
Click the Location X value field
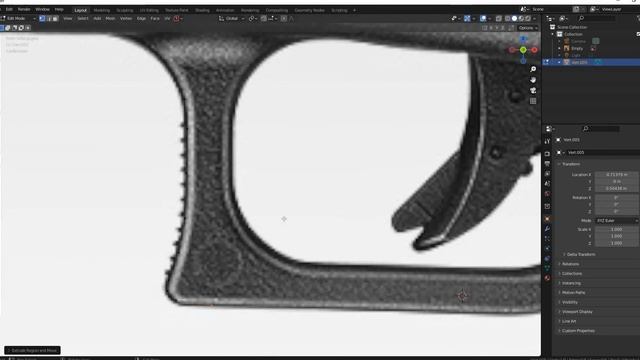[x=617, y=174]
